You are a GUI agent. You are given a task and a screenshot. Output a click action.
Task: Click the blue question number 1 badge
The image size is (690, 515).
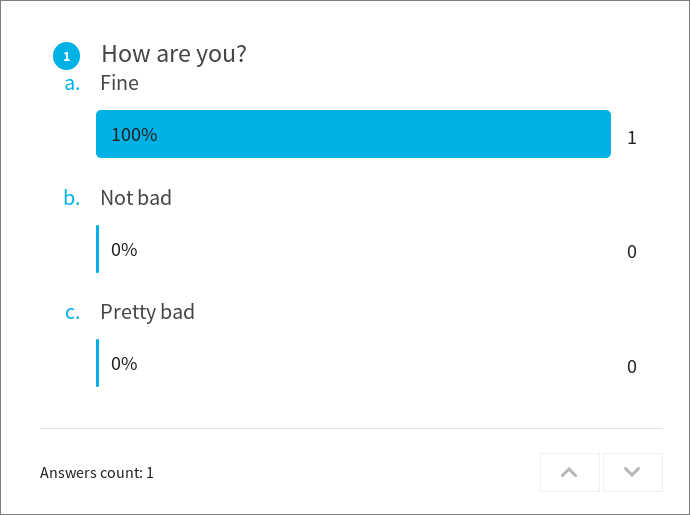click(66, 56)
